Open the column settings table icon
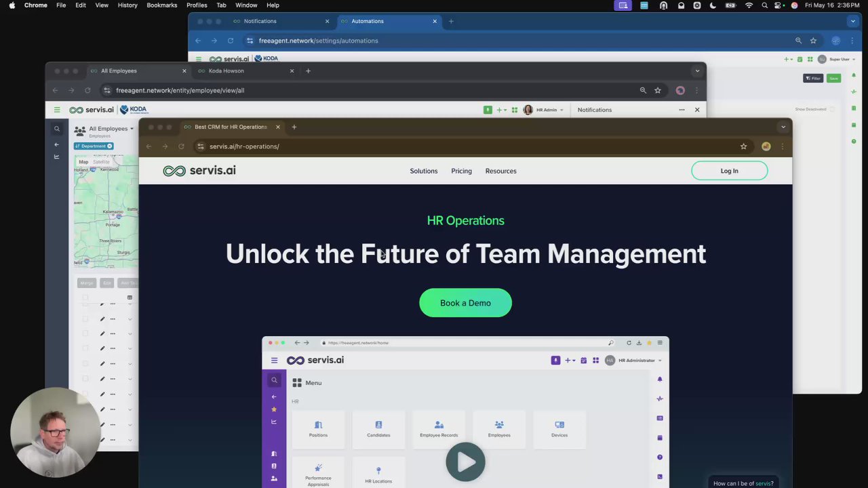868x488 pixels. coord(130,298)
